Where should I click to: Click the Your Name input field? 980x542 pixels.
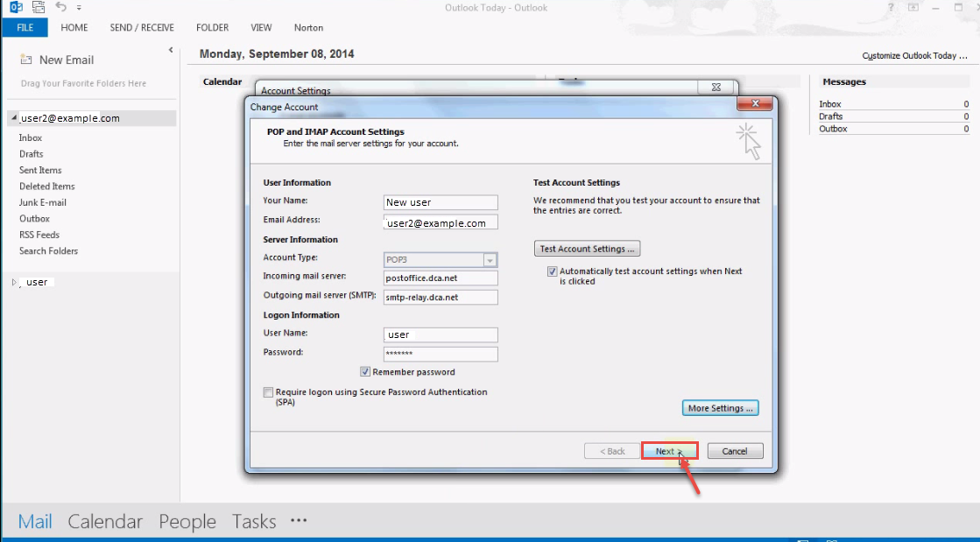tap(441, 202)
